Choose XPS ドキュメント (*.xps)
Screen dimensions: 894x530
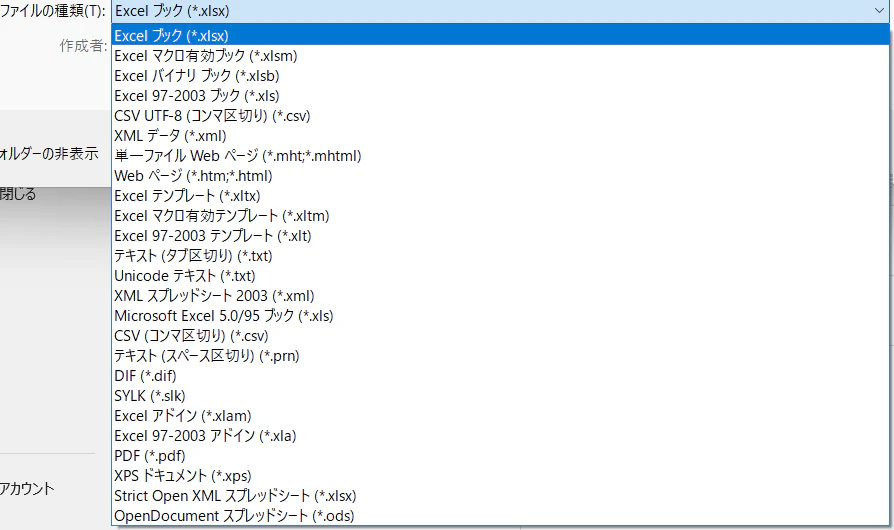pos(500,476)
